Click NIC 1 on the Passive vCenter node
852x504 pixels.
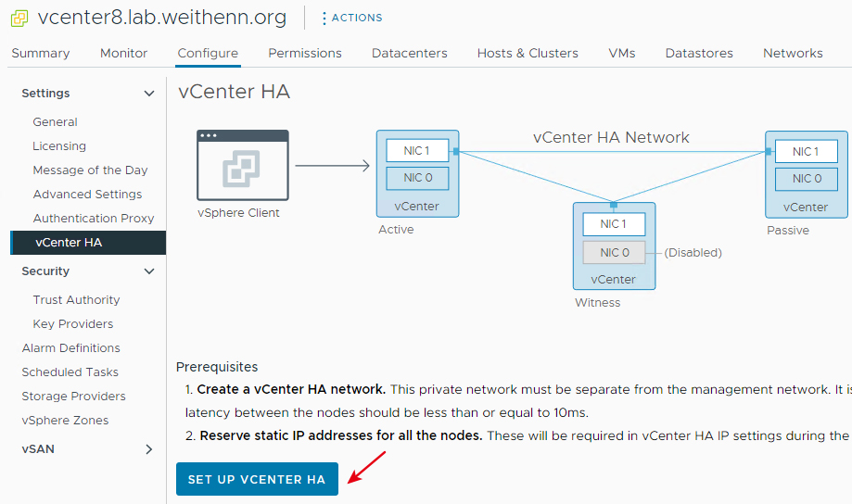tap(807, 152)
